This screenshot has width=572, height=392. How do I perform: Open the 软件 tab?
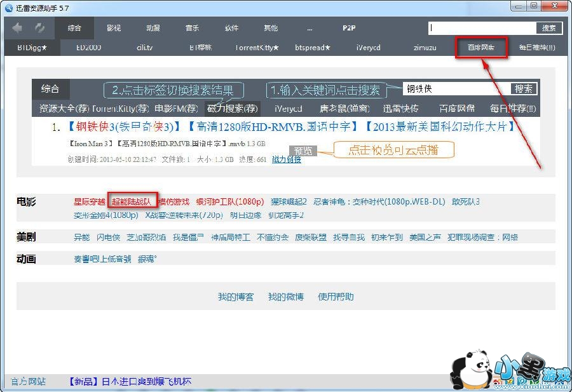coord(231,28)
